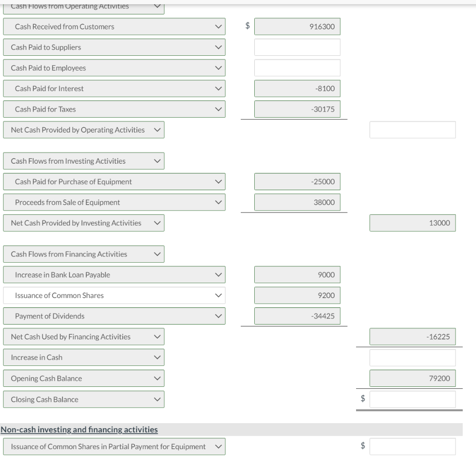476x471 pixels.
Task: Click the non-cash Issuance of Common Shares amount field
Action: pyautogui.click(x=412, y=446)
